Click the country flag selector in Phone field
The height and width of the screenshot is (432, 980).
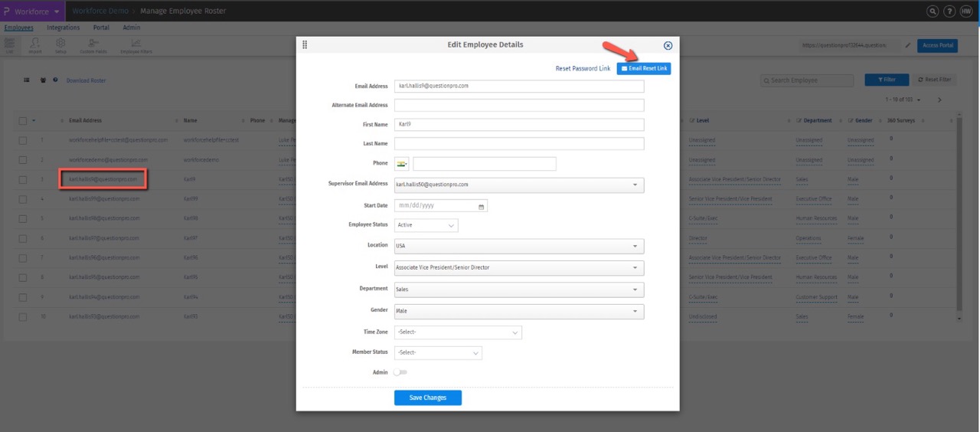402,164
